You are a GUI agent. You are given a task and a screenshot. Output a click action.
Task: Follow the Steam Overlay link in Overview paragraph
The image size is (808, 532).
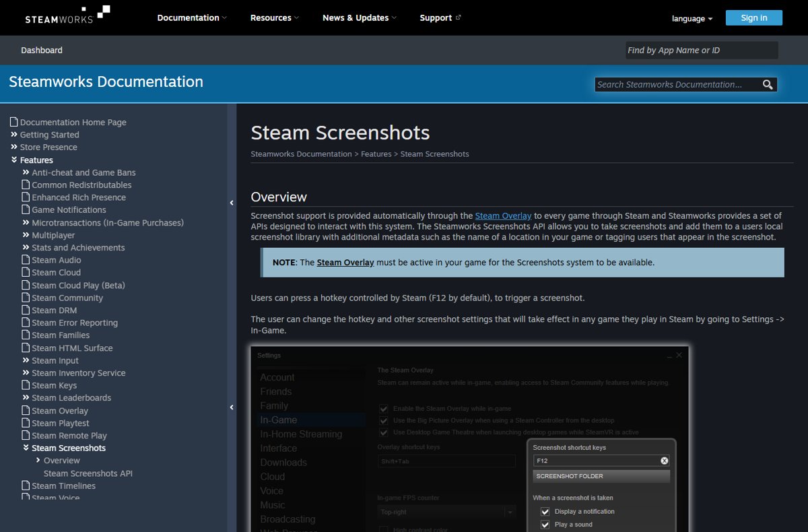click(503, 215)
